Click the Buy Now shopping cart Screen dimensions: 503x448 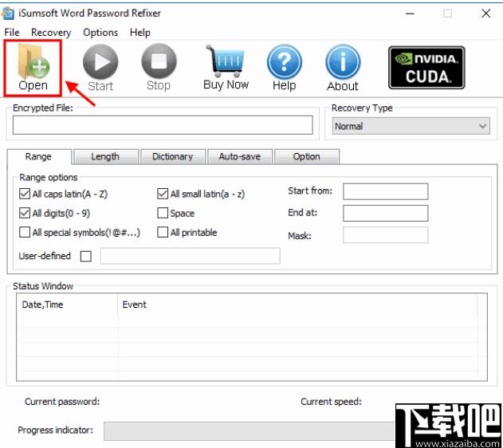(226, 67)
